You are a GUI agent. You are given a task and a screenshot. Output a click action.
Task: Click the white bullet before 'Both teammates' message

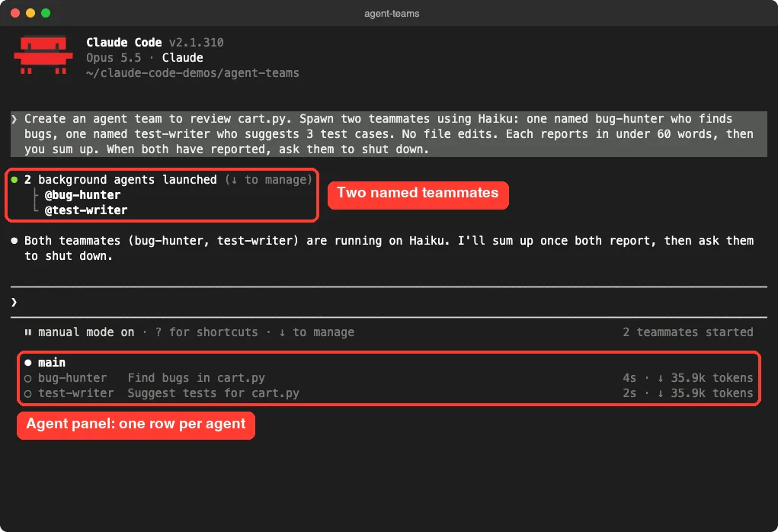pyautogui.click(x=14, y=241)
